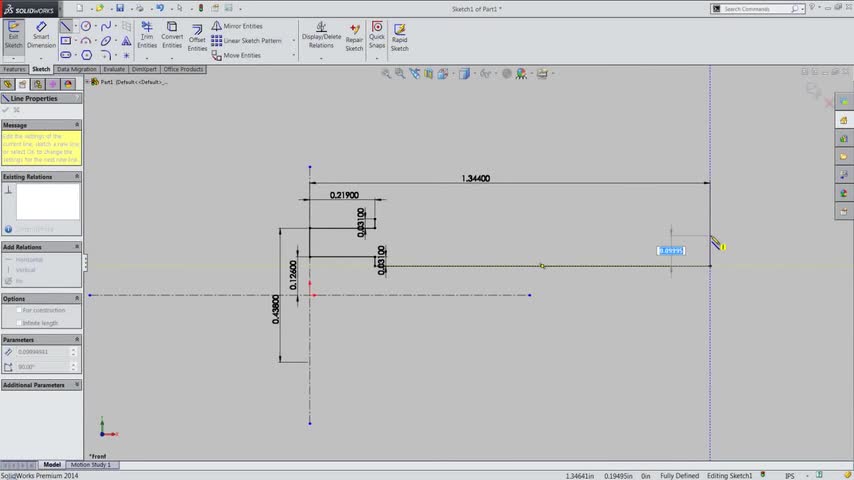The height and width of the screenshot is (480, 854).
Task: Open dropdown under Exit Sketch
Action: pyautogui.click(x=14, y=58)
